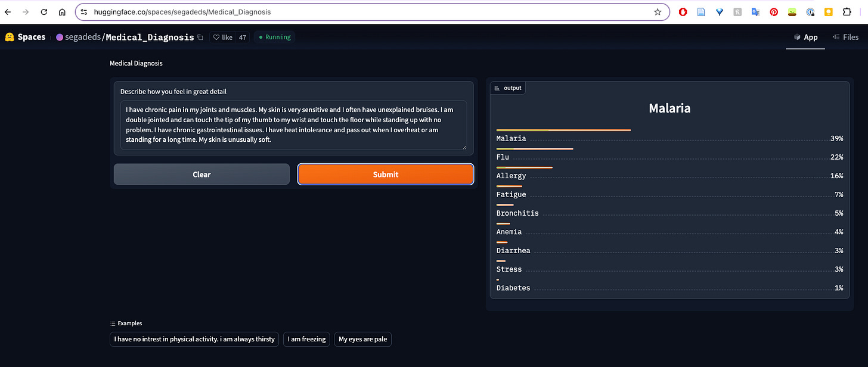Select example 'I have no intrest in physical activity'
868x367 pixels.
point(195,339)
